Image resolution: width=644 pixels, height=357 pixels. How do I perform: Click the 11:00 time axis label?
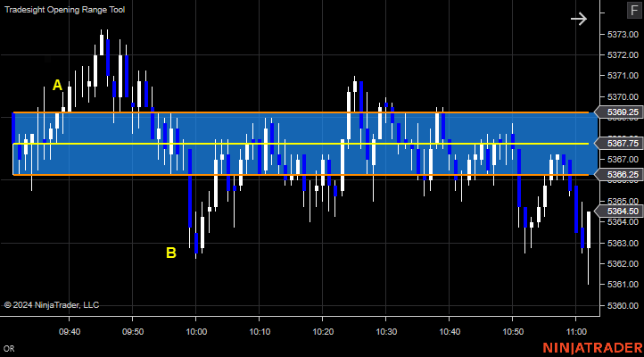(576, 331)
